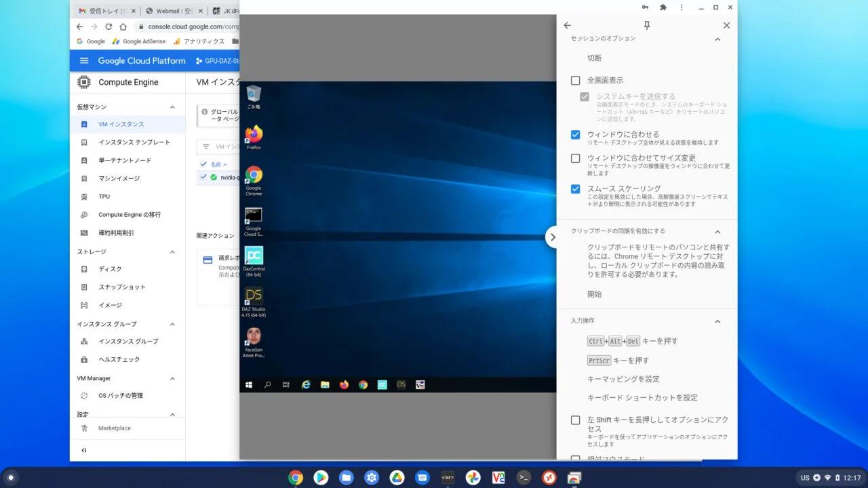The image size is (868, 488).
Task: Open ChromeOS launcher button
Action: [x=10, y=477]
